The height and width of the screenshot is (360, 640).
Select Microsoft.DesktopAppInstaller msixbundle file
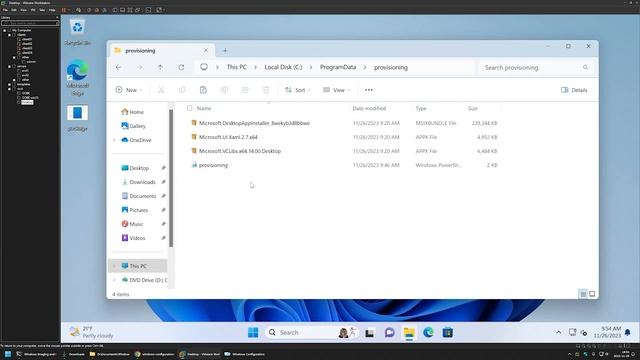click(x=254, y=123)
